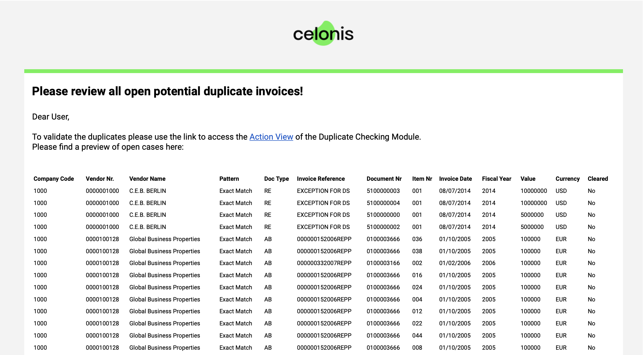Viewport: 644px width, 355px height.
Task: Click the Cleared column header
Action: point(598,179)
